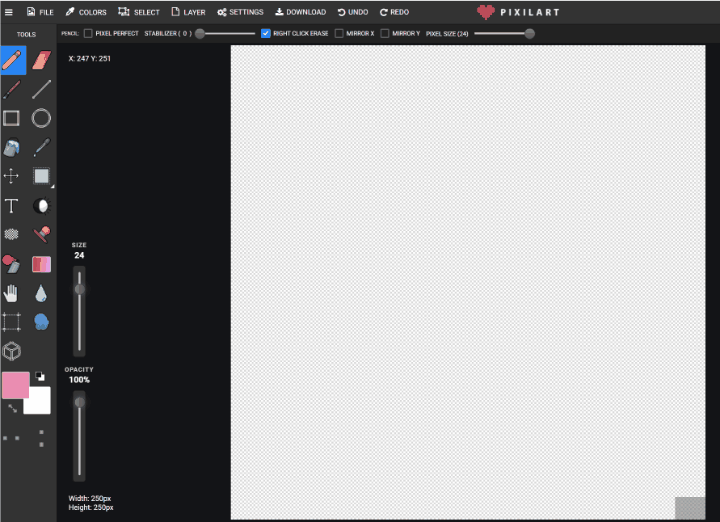This screenshot has width=720, height=522.
Task: Select the Dithering tool
Action: point(11,234)
